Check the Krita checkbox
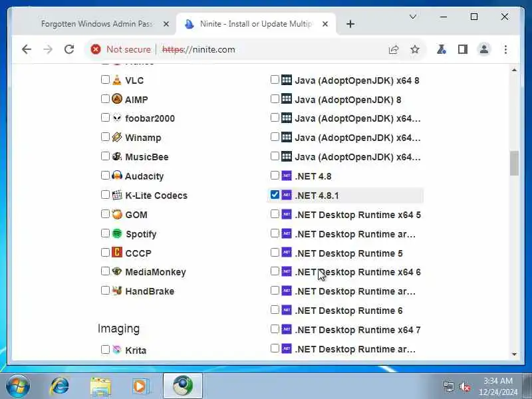The height and width of the screenshot is (399, 532). [105, 350]
